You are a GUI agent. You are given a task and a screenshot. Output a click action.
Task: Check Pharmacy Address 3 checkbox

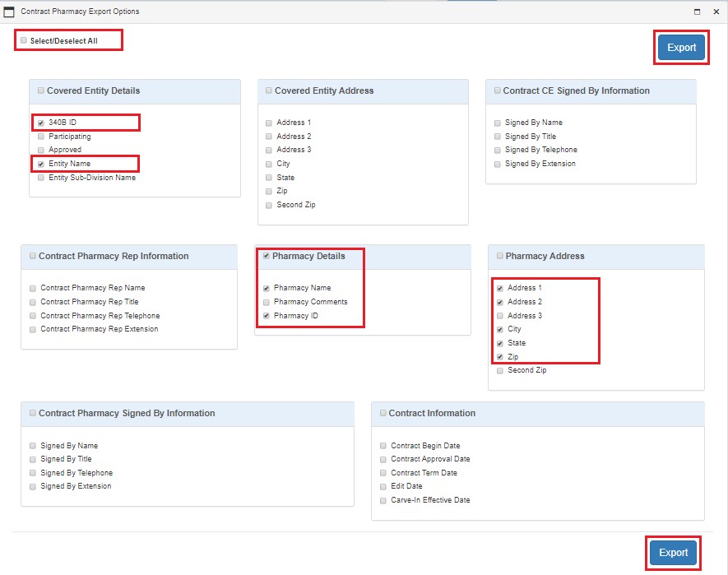[x=500, y=316]
